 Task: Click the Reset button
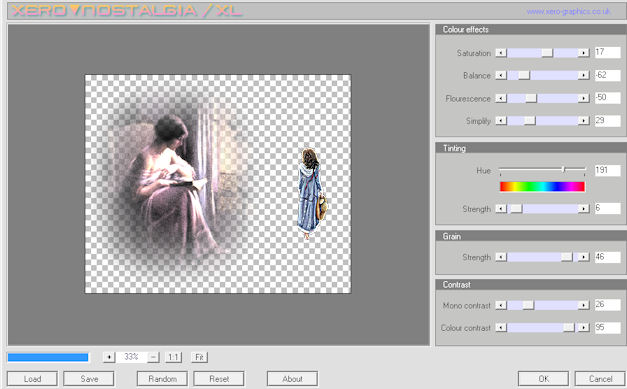tap(219, 379)
